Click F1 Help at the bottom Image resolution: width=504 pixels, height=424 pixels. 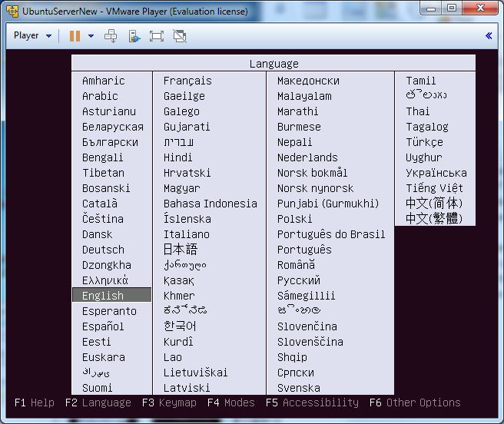(x=34, y=402)
